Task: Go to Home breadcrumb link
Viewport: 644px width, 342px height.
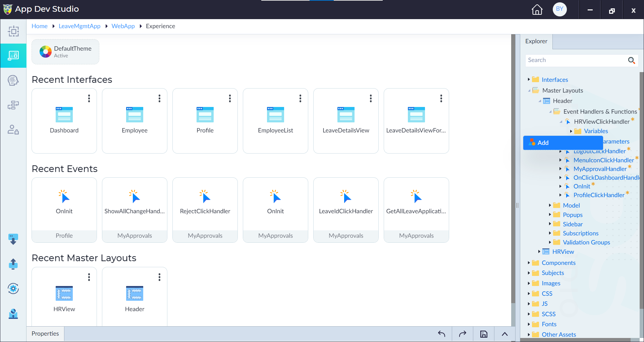Action: pos(40,26)
